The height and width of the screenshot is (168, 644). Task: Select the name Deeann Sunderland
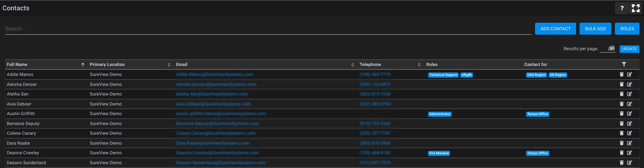26,163
